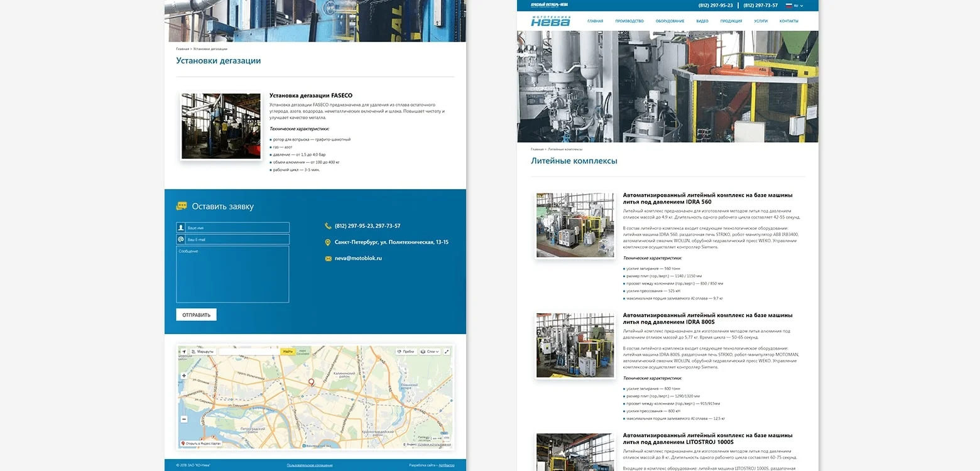Open the RU language selector dropdown

(x=795, y=5)
